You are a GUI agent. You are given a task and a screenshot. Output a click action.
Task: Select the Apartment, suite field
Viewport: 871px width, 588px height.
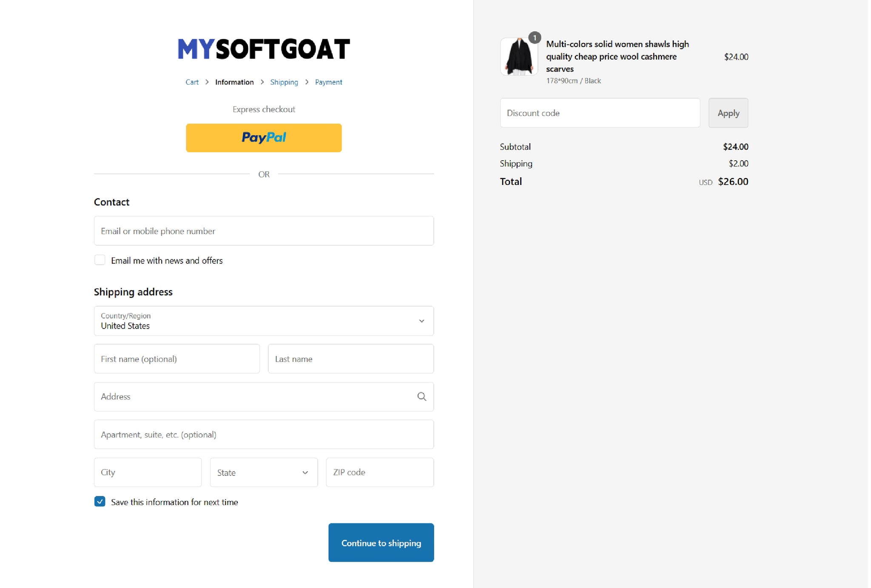(264, 435)
